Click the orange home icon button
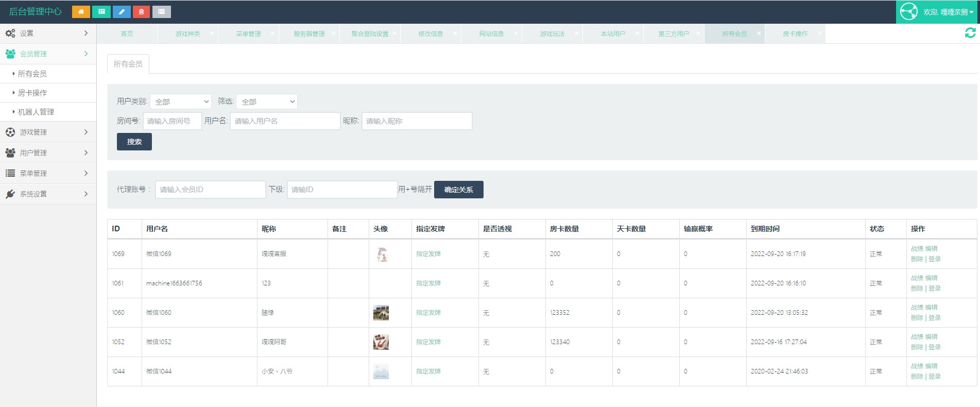Screen dimensions: 980x407 pyautogui.click(x=81, y=11)
